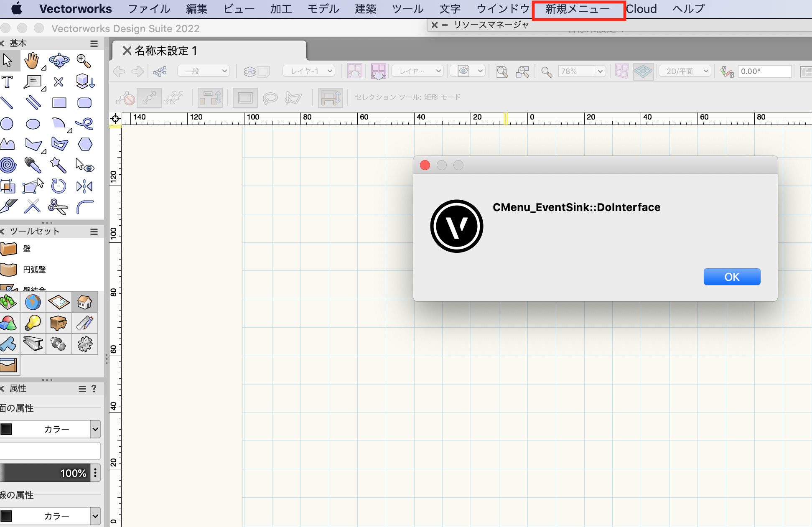Select the Pan hand tool
The height and width of the screenshot is (527, 812).
[x=32, y=61]
